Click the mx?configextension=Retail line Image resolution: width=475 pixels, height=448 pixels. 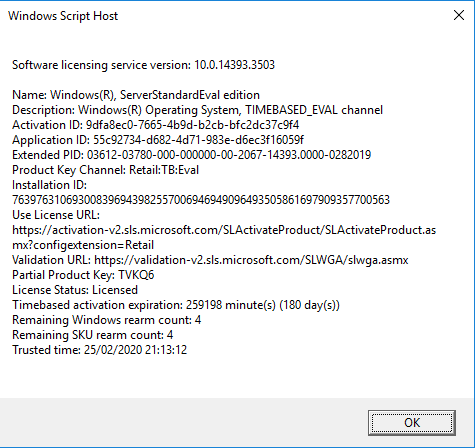tap(83, 245)
